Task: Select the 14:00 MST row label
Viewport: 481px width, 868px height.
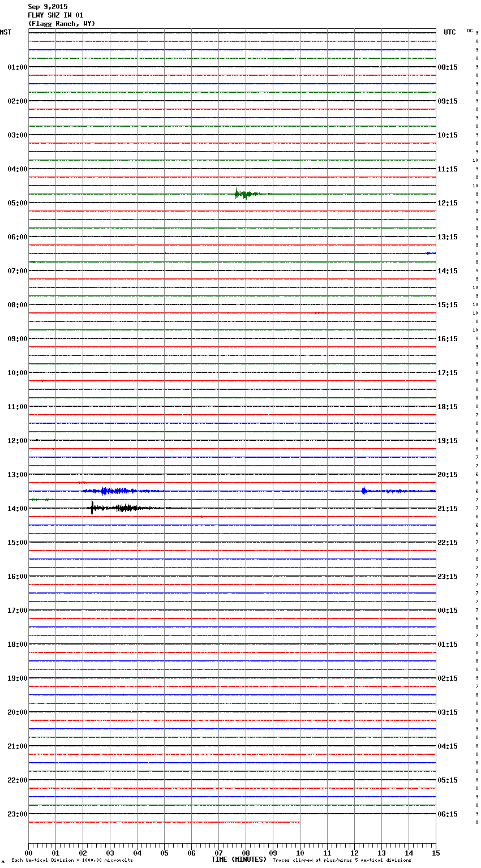Action: (18, 509)
